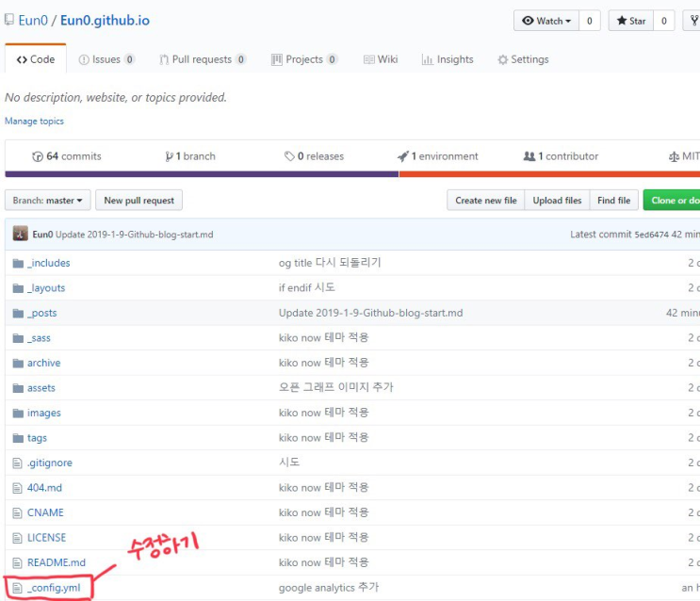Open commit message 'og title 다시 되돌리기'
Image resolution: width=700 pixels, height=601 pixels.
[x=330, y=263]
